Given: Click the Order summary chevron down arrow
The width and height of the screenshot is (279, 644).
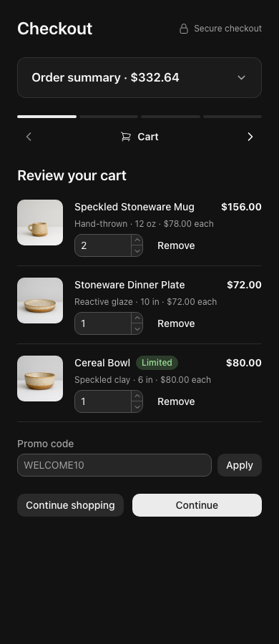Looking at the screenshot, I should coord(241,77).
